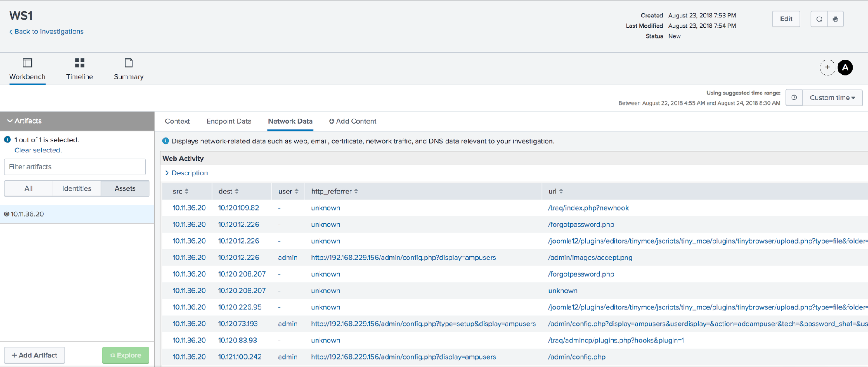
Task: Sort by http_referrer column
Action: (x=335, y=192)
